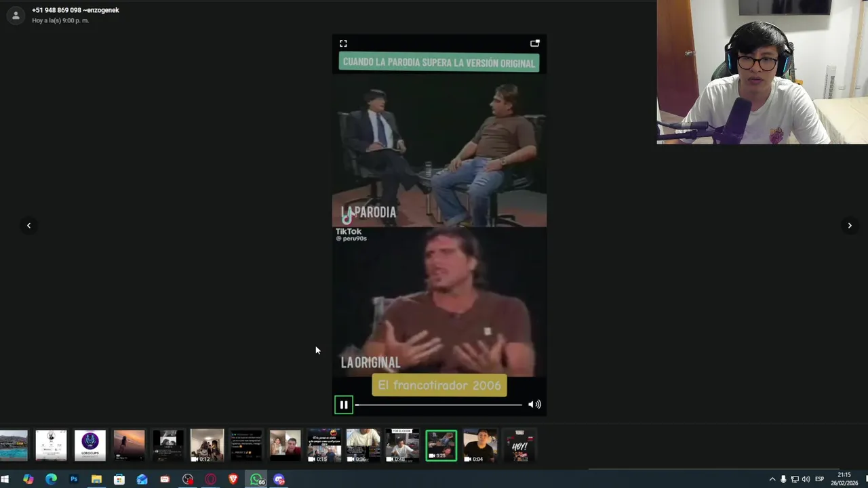Enter fullscreen mode for the video

click(343, 43)
